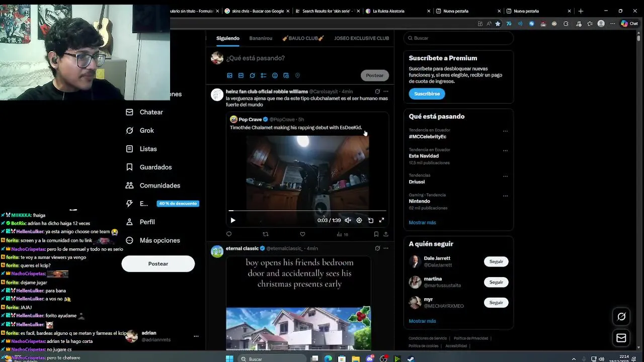Open options for #MCCelebrityEc trend
Viewport: 644px width, 362px height.
[x=505, y=131]
